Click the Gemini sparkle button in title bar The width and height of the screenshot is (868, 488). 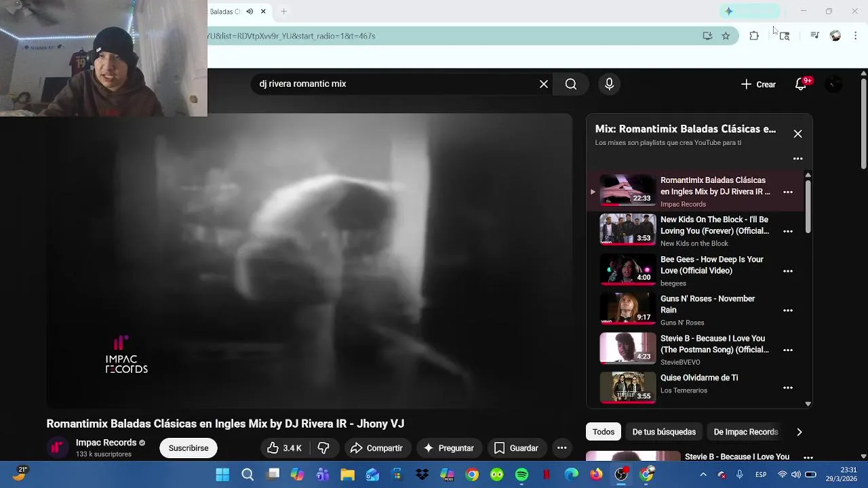click(x=750, y=12)
